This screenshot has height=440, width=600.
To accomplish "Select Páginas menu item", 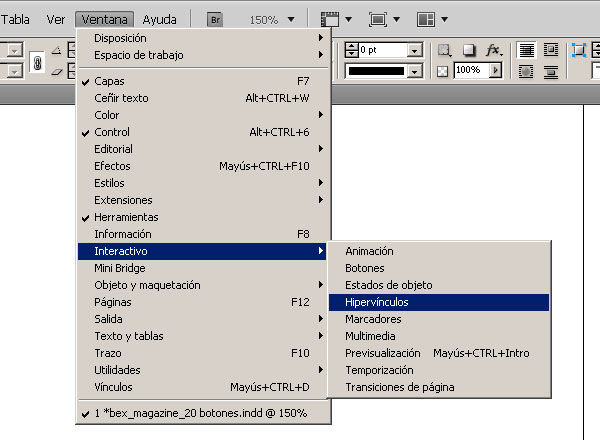I will [202, 302].
